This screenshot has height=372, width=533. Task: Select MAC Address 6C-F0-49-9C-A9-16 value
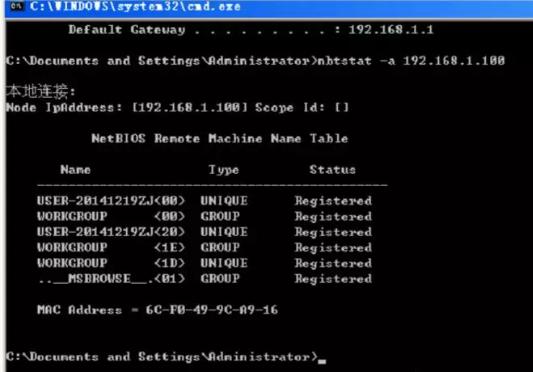[x=211, y=310]
